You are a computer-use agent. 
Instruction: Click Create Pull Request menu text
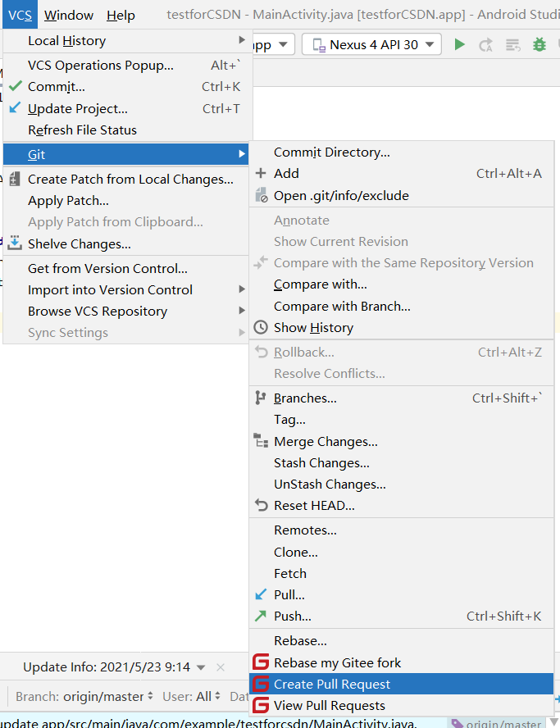[332, 685]
